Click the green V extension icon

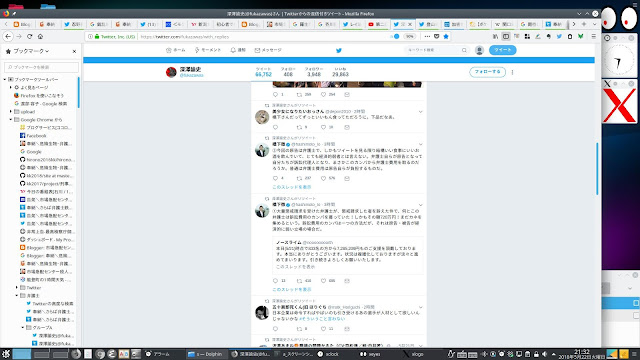click(580, 36)
